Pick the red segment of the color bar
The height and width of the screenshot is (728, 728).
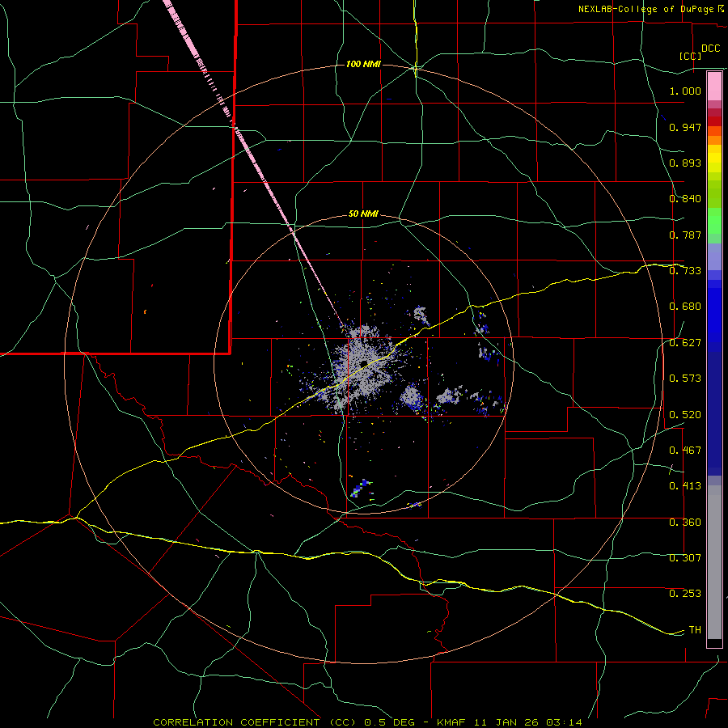714,121
